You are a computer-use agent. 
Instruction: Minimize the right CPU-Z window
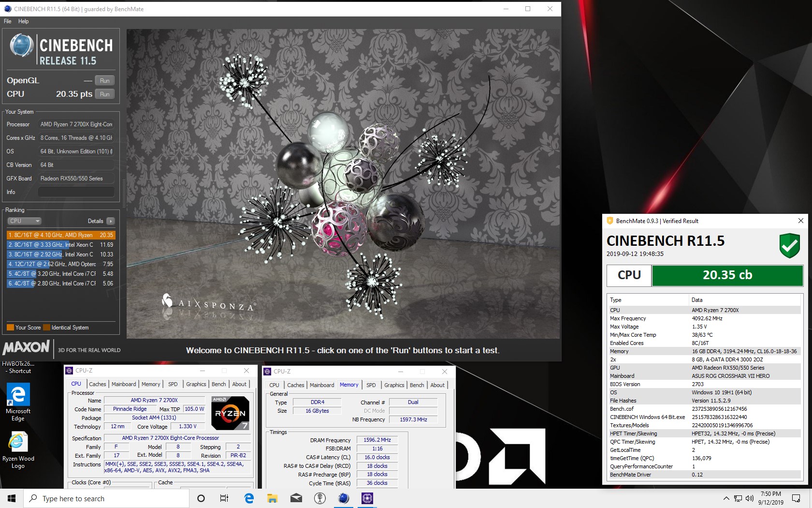(x=401, y=372)
